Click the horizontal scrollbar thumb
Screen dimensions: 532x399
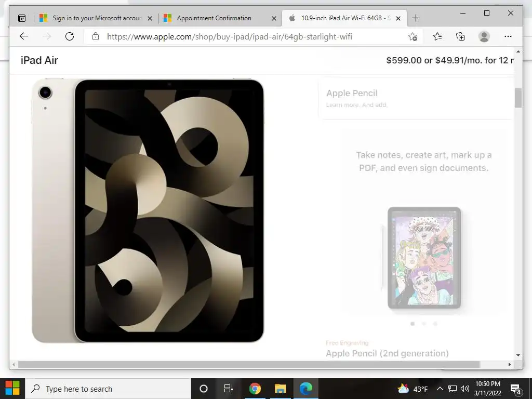point(249,364)
